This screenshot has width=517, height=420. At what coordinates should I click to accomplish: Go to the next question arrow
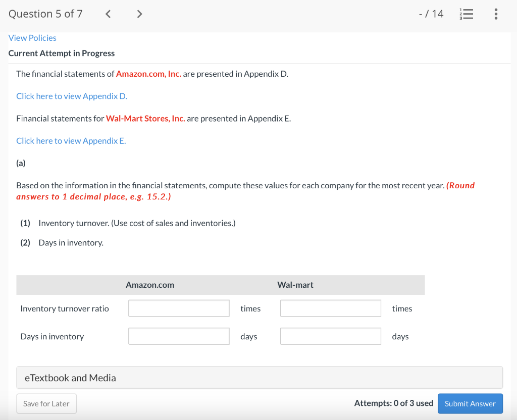[139, 14]
